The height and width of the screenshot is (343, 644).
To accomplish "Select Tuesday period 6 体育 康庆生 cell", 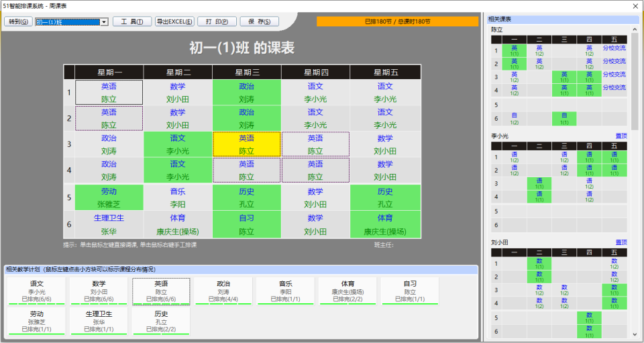I will (177, 224).
